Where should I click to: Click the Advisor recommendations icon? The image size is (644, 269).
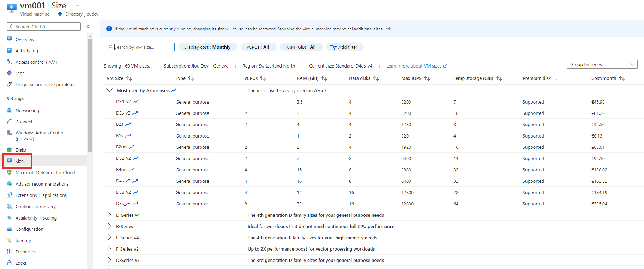10,184
